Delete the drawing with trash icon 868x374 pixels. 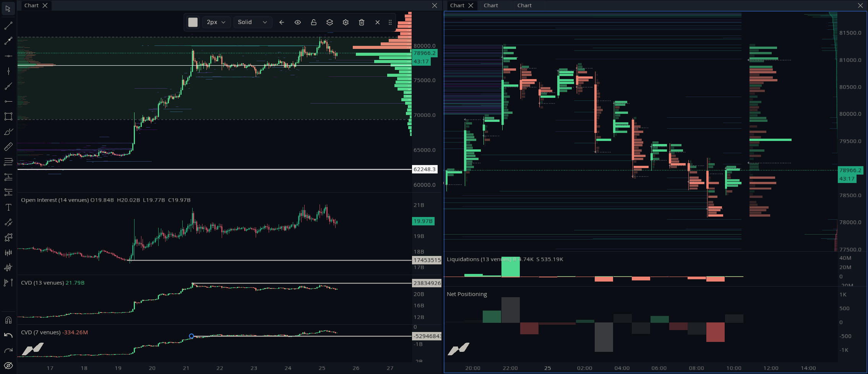tap(362, 22)
